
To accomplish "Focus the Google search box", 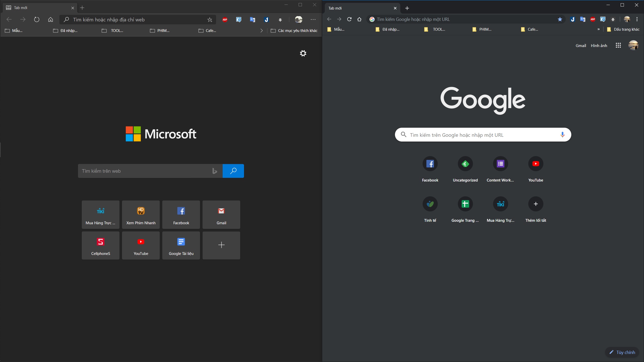I will [x=482, y=135].
